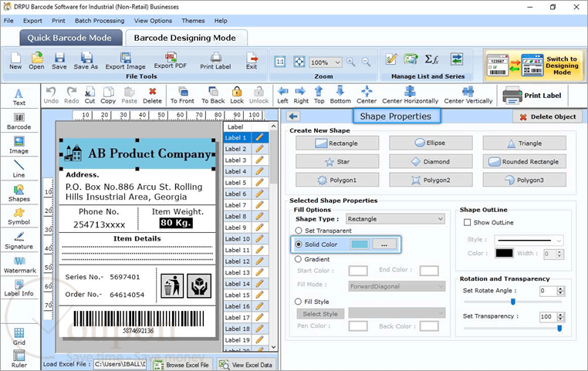This screenshot has width=588, height=371.
Task: Open the zoom percentage dropdown
Action: click(325, 62)
